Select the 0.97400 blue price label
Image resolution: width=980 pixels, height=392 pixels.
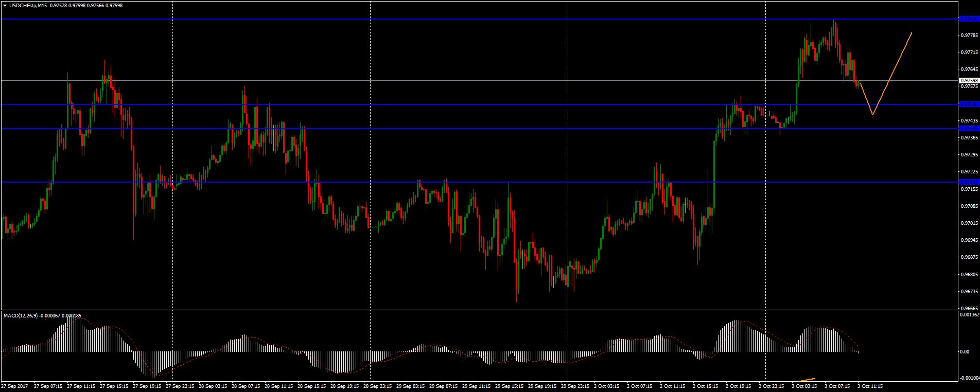(x=969, y=129)
